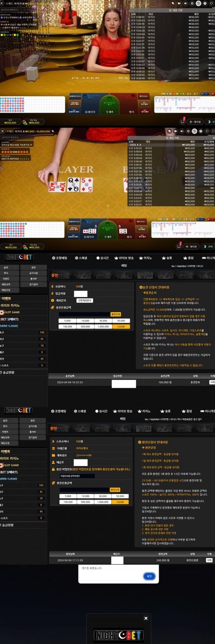Bet on 플레이어 in the lower baccarat window
This screenshot has height=644, width=215.
89,230
